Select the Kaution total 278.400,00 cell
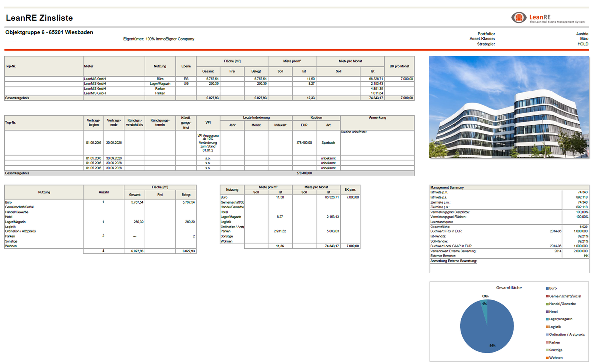Viewport: 594px width, 364px height. [x=304, y=173]
